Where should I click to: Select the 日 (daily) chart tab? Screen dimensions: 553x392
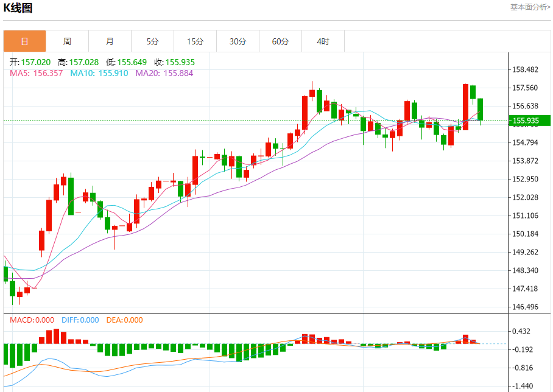[24, 41]
